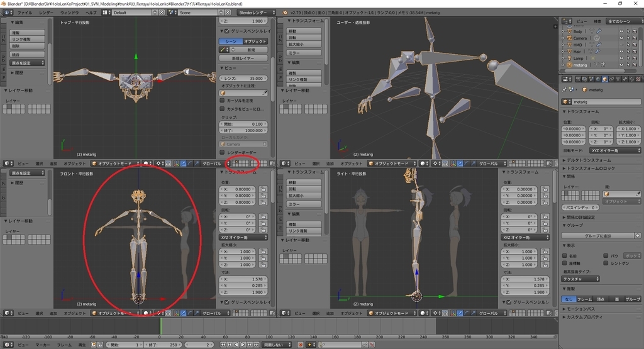The width and height of the screenshot is (644, 349).
Task: Delete the Default screen layout
Action: tap(162, 13)
